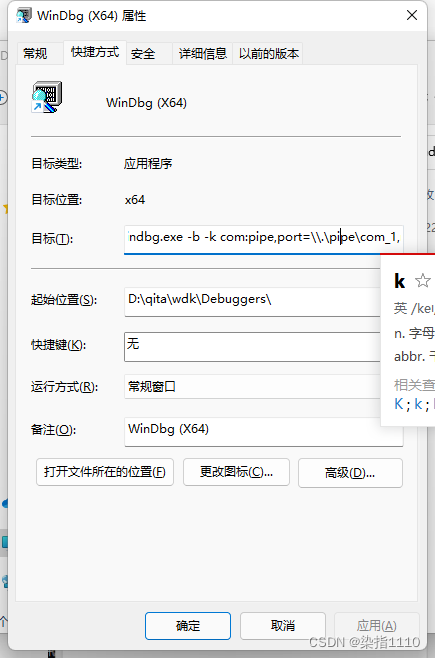Click the 应用程序 target type value
The image size is (435, 658).
tap(148, 163)
